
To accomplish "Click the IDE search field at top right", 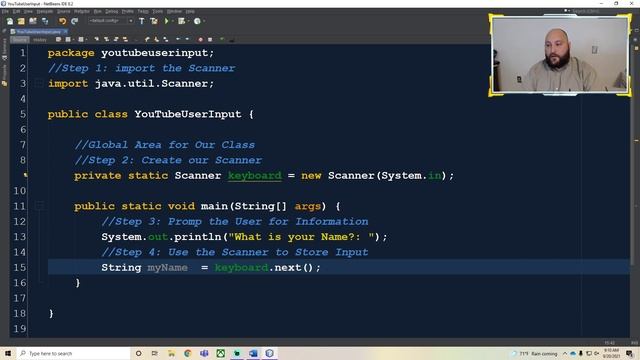I will [x=584, y=11].
